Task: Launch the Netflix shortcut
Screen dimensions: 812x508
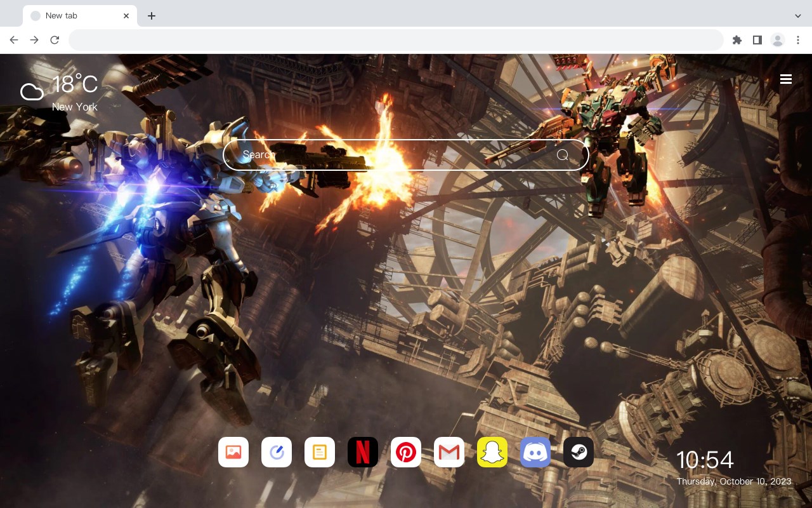Action: [363, 452]
